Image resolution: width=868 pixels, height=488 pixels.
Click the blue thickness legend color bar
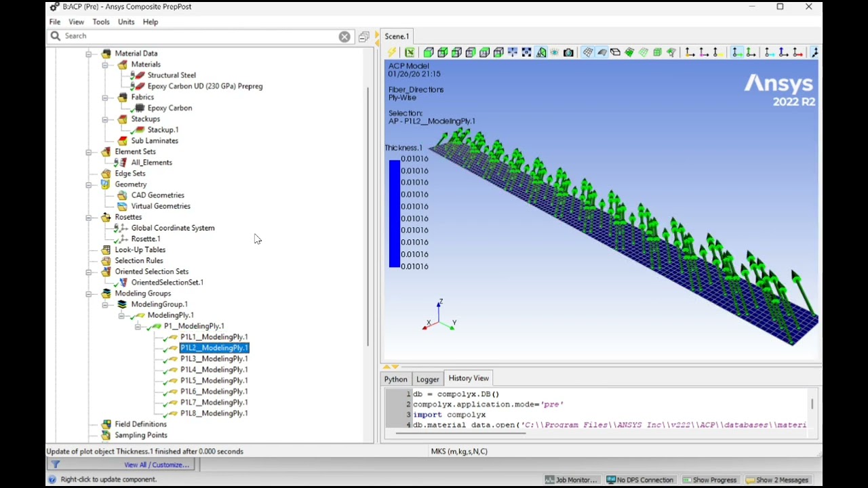[x=394, y=213]
